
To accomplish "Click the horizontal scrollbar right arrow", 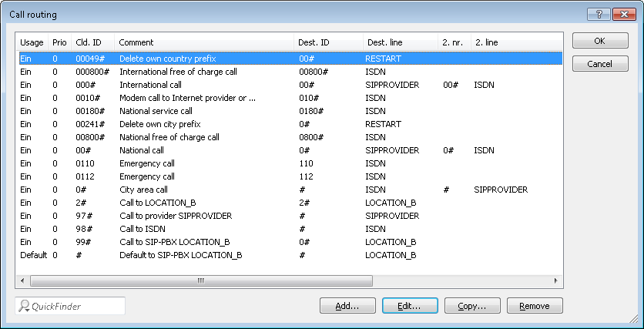I will [555, 281].
